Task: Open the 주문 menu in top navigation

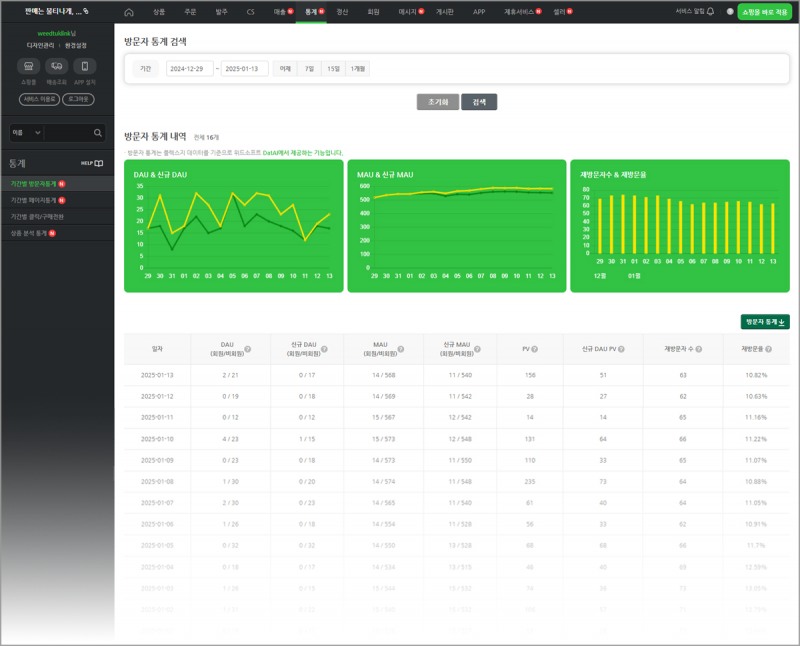Action: pos(190,12)
